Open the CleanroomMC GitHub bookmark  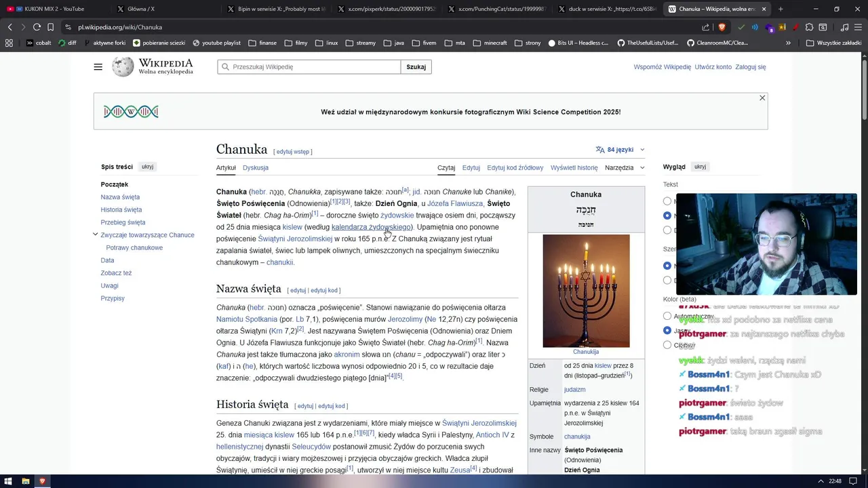(717, 43)
